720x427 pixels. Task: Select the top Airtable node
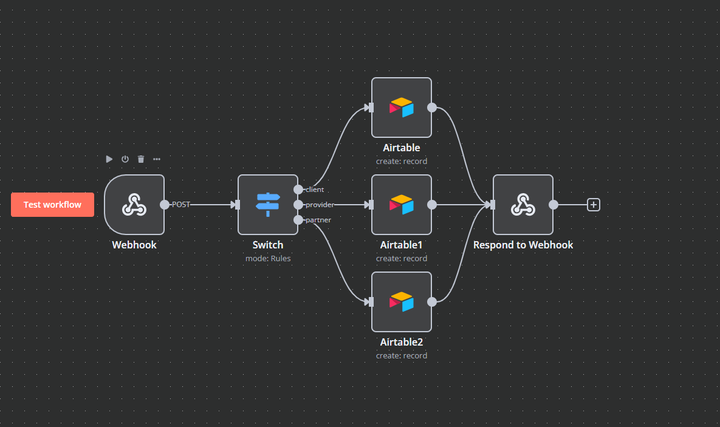tap(401, 107)
